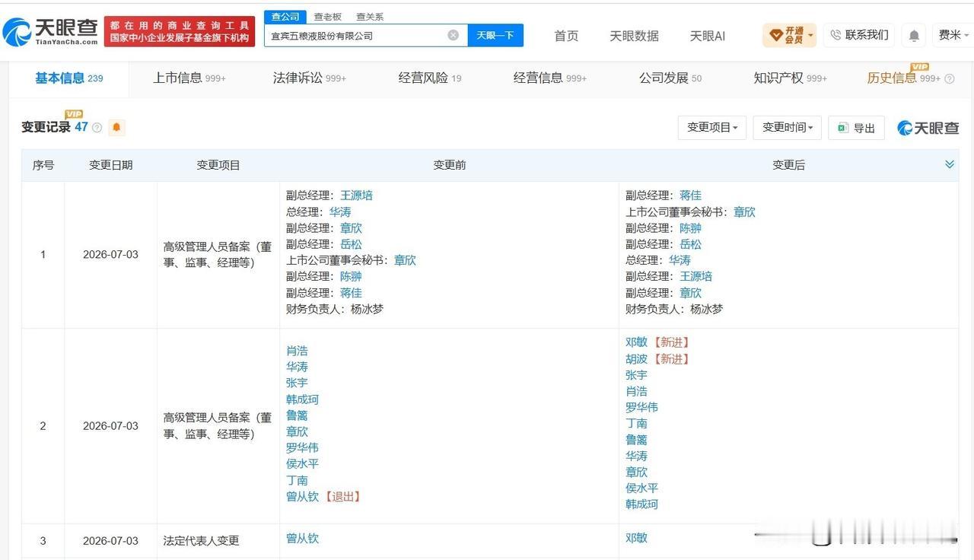Screen dimensions: 974x560
Task: Open the notification bell in the top bar
Action: [914, 35]
